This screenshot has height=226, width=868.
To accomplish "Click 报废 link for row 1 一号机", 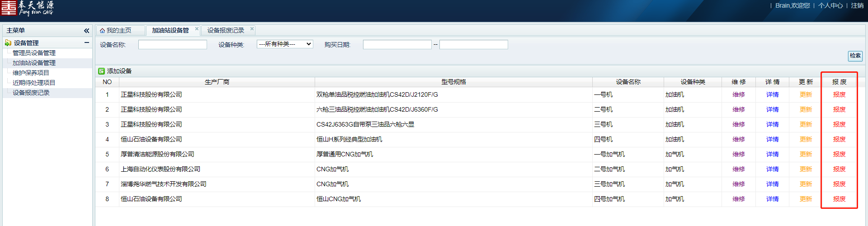I will click(x=839, y=94).
